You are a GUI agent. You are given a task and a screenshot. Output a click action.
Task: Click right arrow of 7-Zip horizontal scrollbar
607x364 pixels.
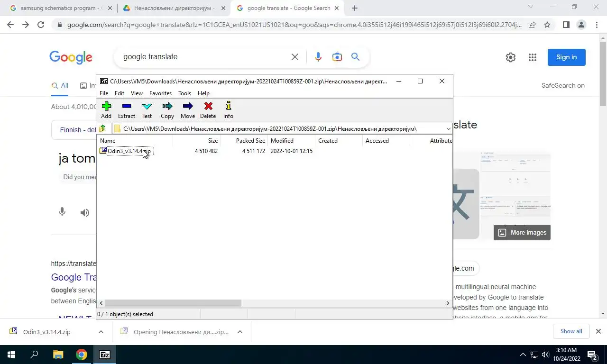pyautogui.click(x=448, y=303)
